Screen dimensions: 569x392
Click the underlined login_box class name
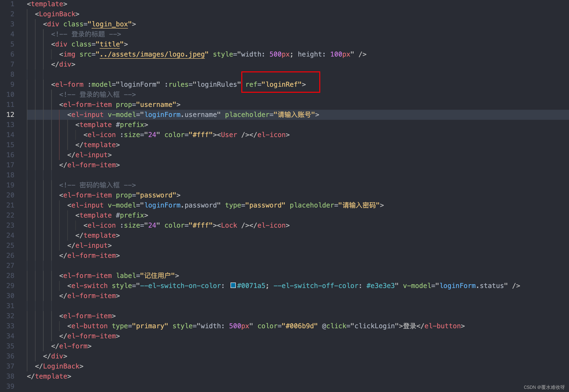pos(110,24)
